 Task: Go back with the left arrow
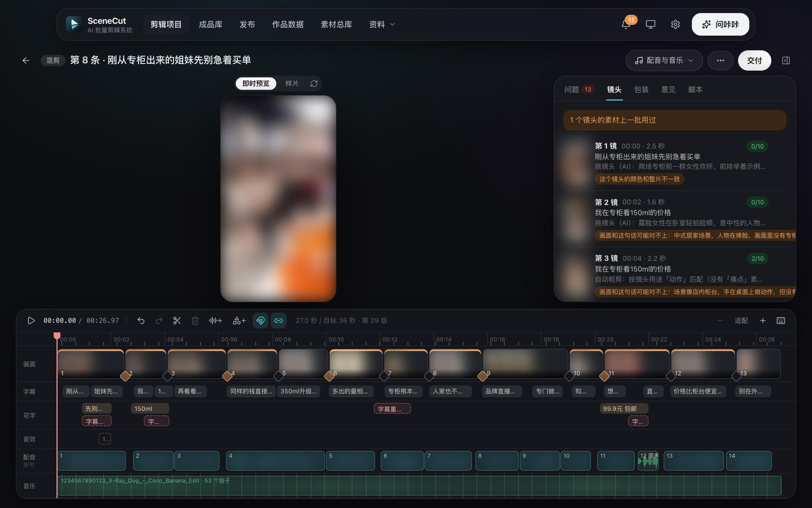[26, 60]
